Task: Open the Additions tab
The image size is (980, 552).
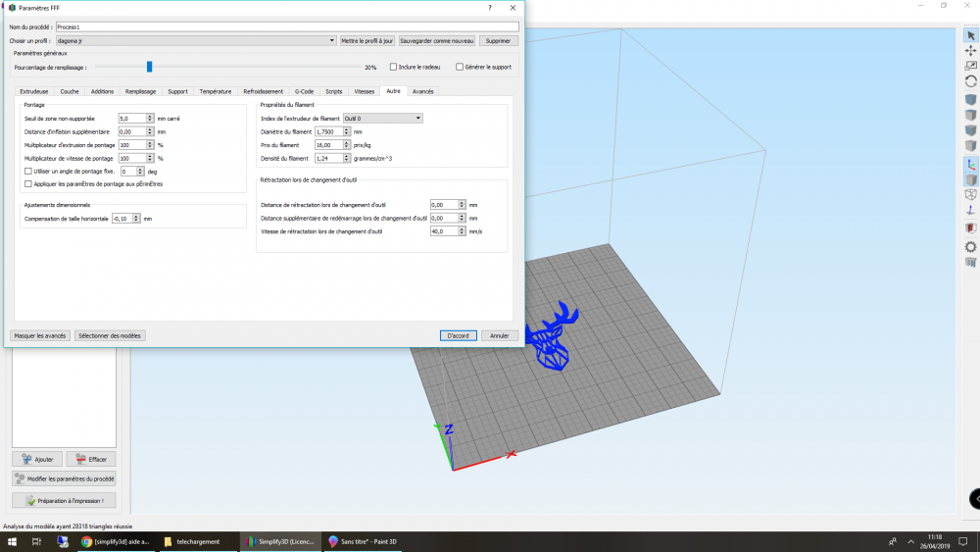Action: click(x=102, y=91)
